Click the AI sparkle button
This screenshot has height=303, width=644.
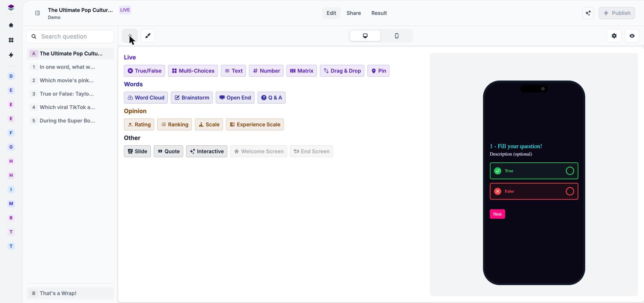coord(588,13)
